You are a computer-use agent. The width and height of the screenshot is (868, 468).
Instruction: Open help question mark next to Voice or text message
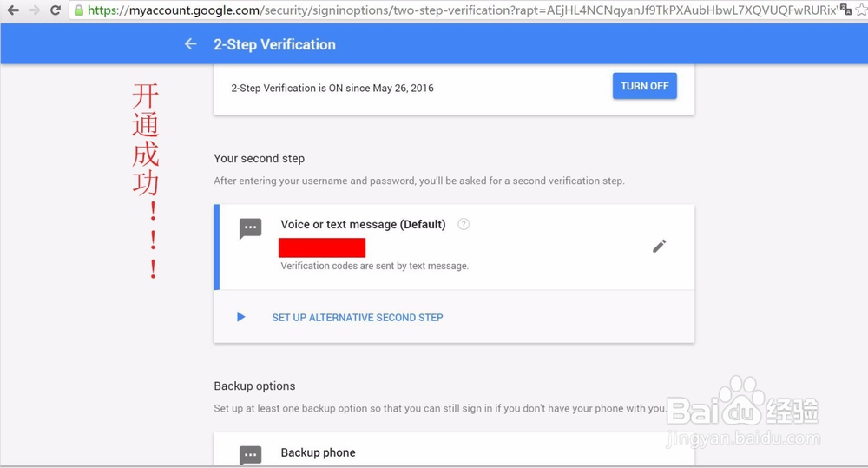pyautogui.click(x=464, y=224)
